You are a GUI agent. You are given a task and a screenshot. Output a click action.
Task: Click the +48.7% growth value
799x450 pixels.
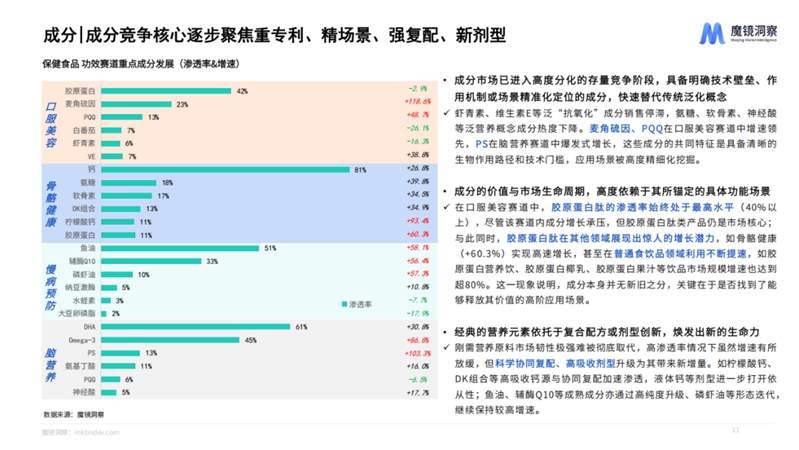418,115
